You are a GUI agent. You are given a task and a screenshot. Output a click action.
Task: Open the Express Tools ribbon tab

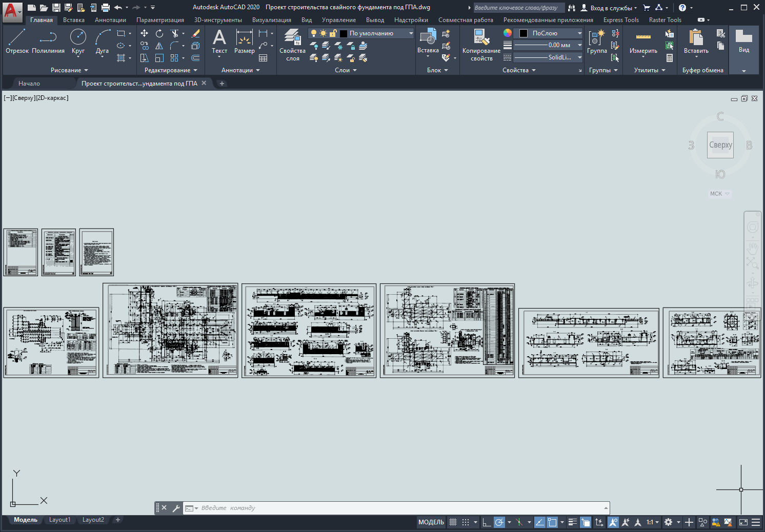(621, 20)
